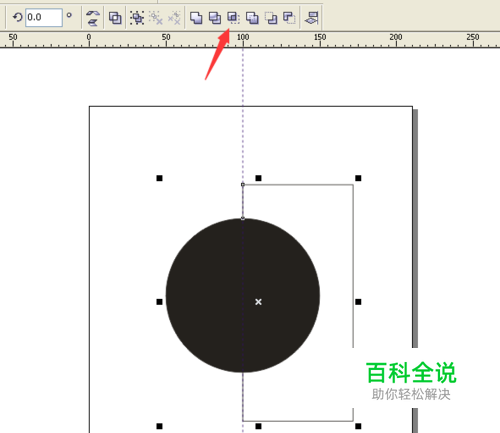Click the Mirror horizontally button
This screenshot has height=433, width=500.
coord(93,13)
